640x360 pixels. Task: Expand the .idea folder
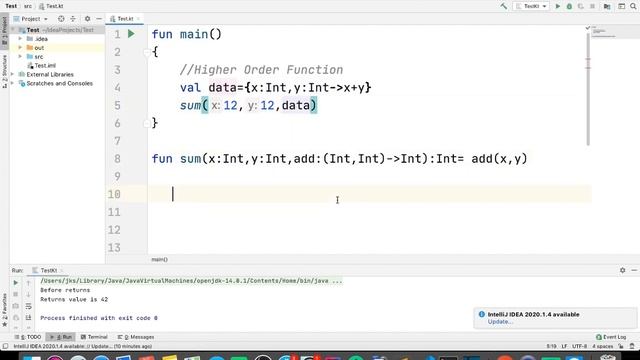(x=20, y=39)
